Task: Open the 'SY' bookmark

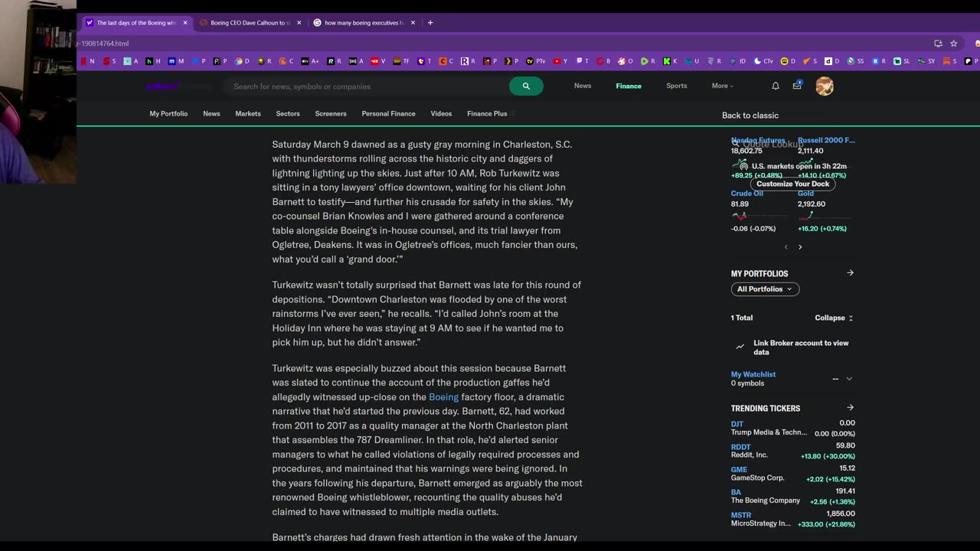Action: [x=926, y=61]
